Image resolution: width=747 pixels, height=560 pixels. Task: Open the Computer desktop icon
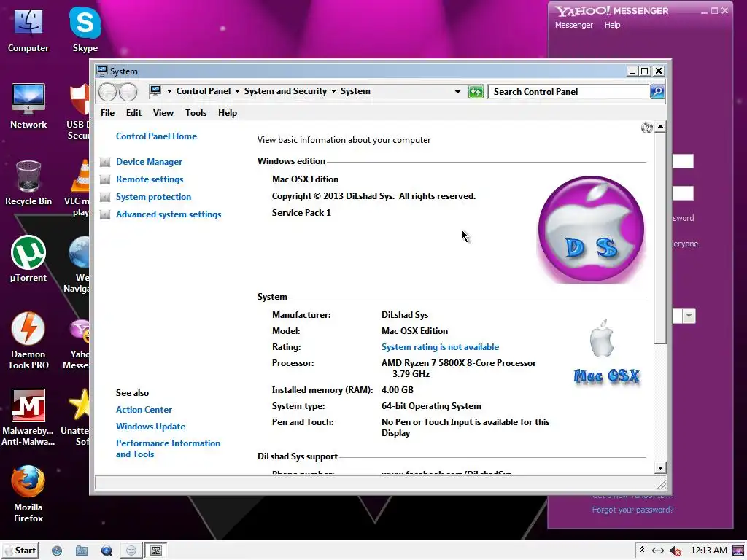click(28, 31)
